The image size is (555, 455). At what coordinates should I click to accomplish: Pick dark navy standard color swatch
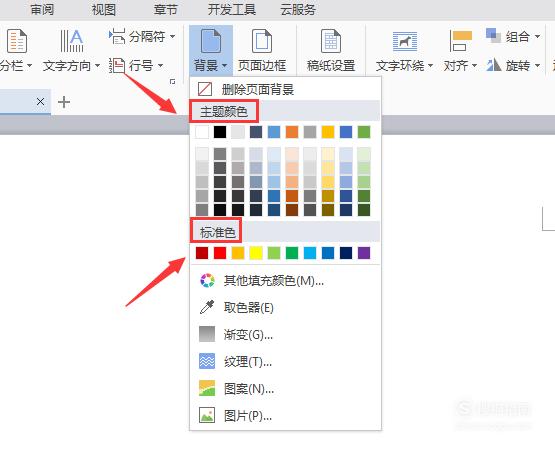(x=346, y=253)
